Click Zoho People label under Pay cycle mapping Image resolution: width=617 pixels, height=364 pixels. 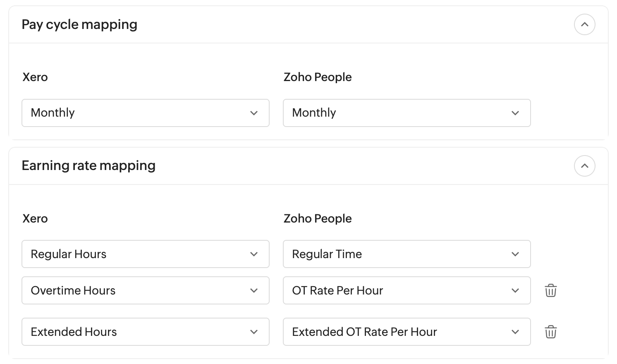[x=318, y=77]
